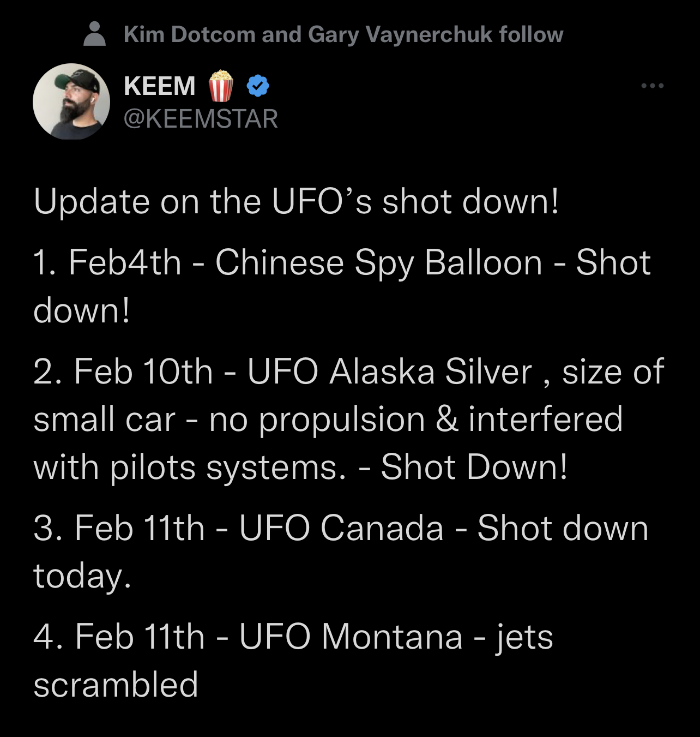
Task: Click the word "today." in item 3
Action: (x=82, y=576)
